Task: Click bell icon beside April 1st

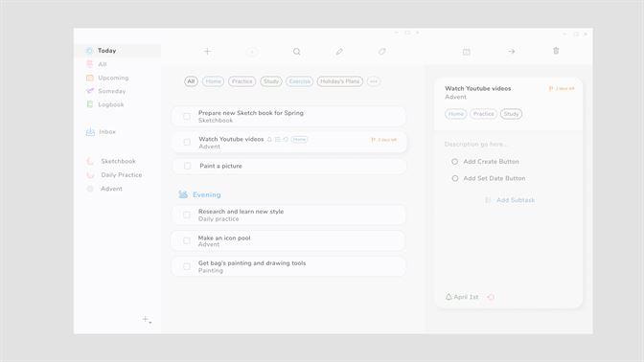Action: [448, 297]
